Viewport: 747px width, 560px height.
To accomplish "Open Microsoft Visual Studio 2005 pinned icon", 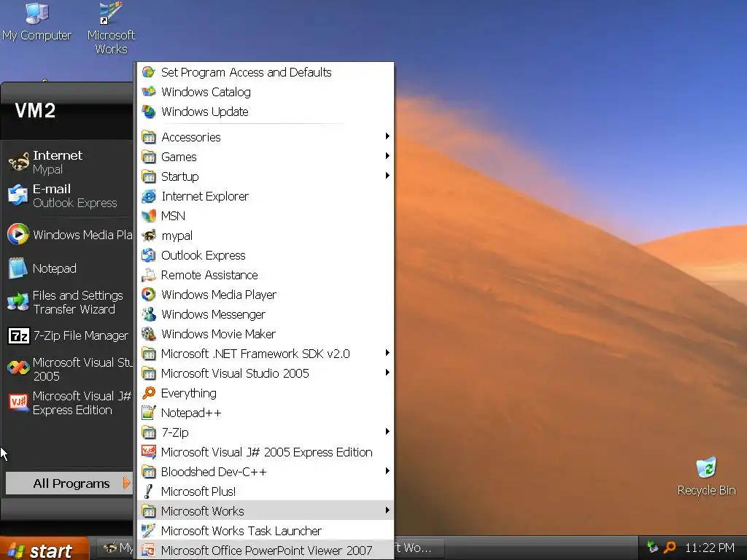I will (x=18, y=368).
